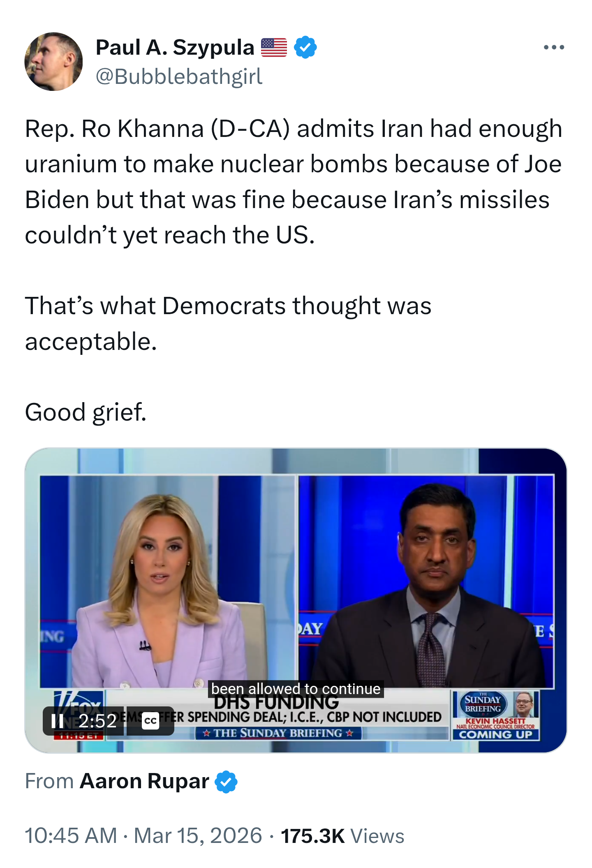Click the Kevin Hassett Coming Up graphic
Screen dimensions: 592x868
(495, 715)
